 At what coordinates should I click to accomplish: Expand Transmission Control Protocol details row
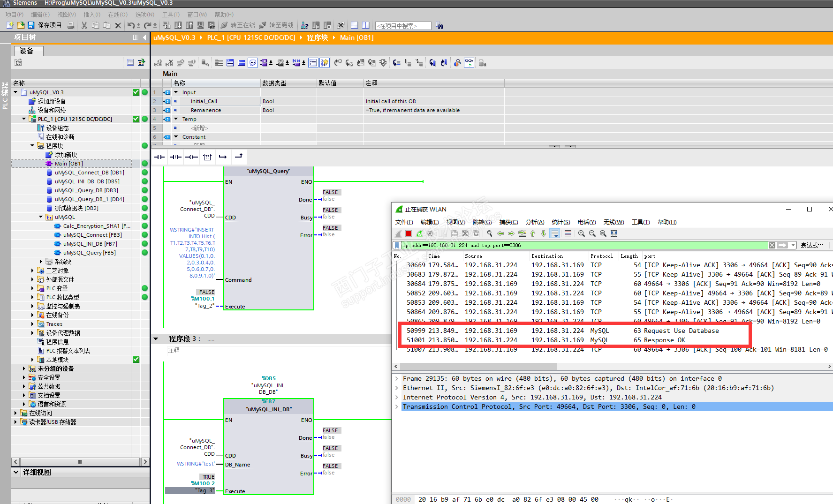click(x=397, y=406)
